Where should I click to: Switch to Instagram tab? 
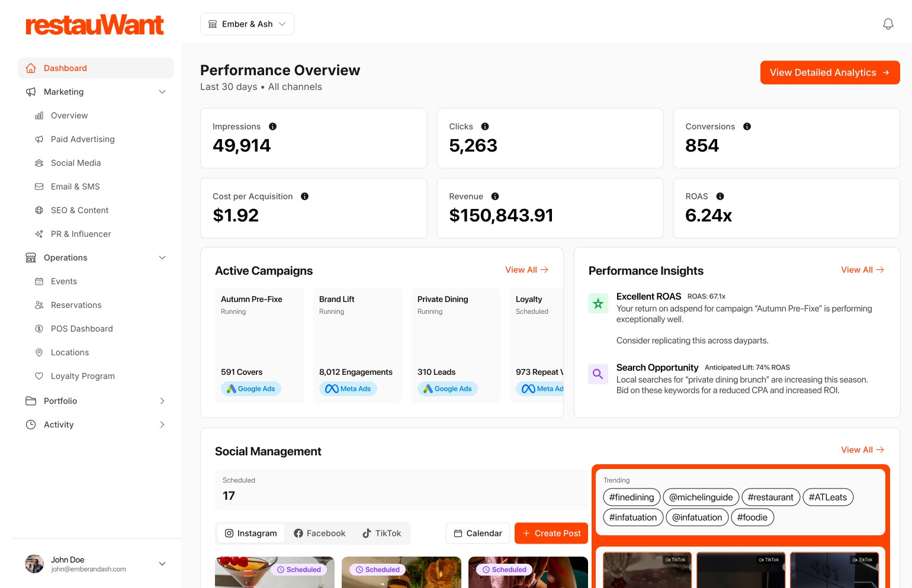(251, 534)
